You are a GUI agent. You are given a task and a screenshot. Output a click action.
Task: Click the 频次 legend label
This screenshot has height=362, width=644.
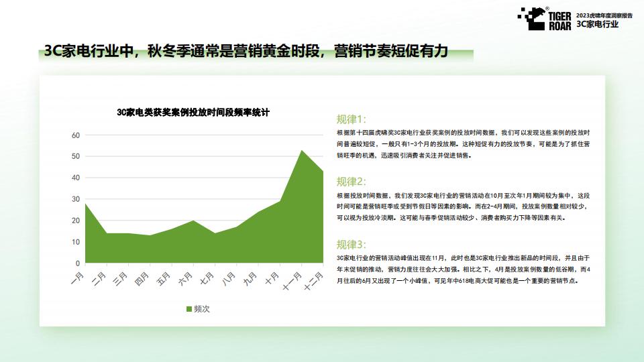(x=202, y=309)
